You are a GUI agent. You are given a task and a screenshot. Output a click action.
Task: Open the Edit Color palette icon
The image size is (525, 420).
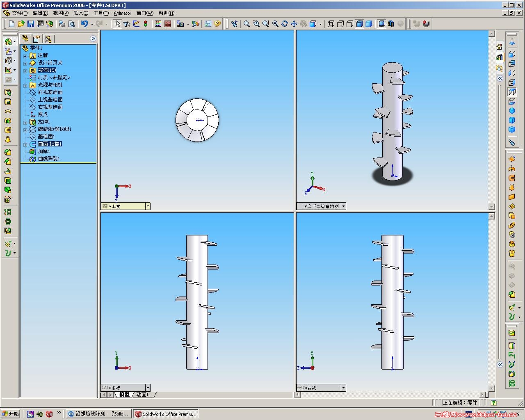click(158, 24)
